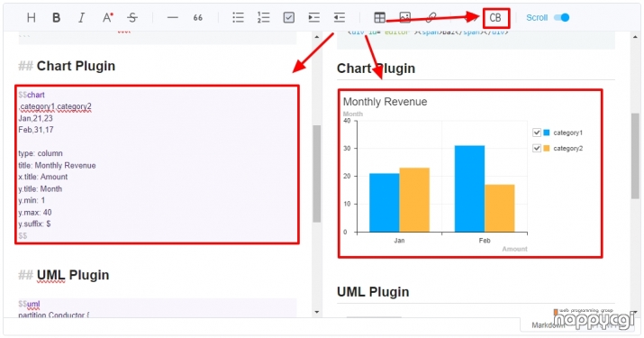644x338 pixels.
Task: Insert a horizontal line
Action: [x=173, y=18]
